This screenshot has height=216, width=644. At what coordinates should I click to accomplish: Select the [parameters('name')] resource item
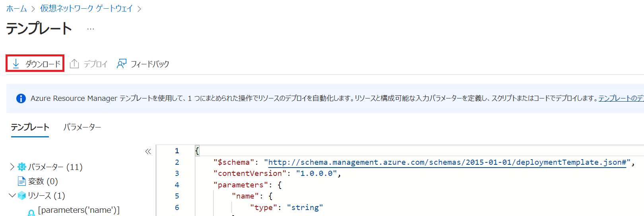tap(79, 210)
